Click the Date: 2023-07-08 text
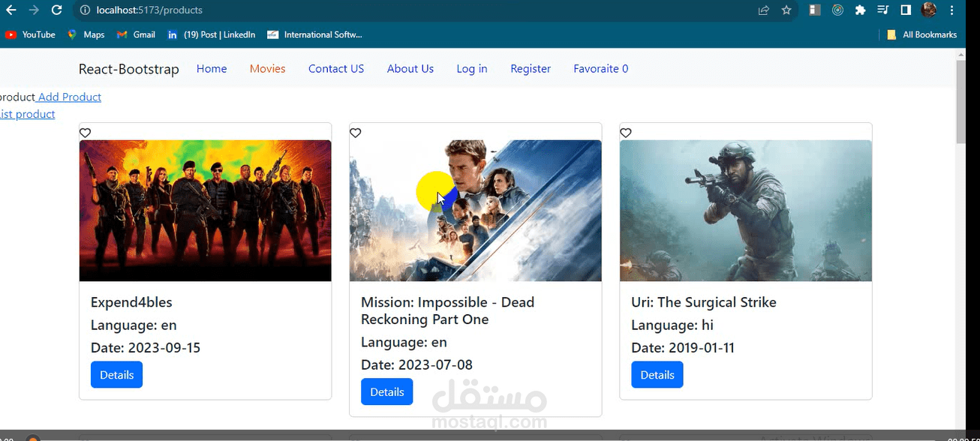The width and height of the screenshot is (980, 441). tap(416, 365)
